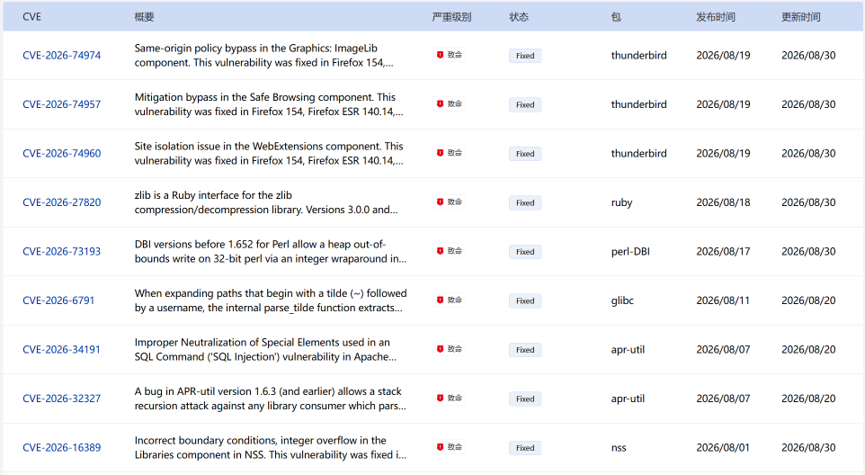The width and height of the screenshot is (865, 475).
Task: Click the 'DBI versions before 1.652' summary
Action: tap(270, 252)
